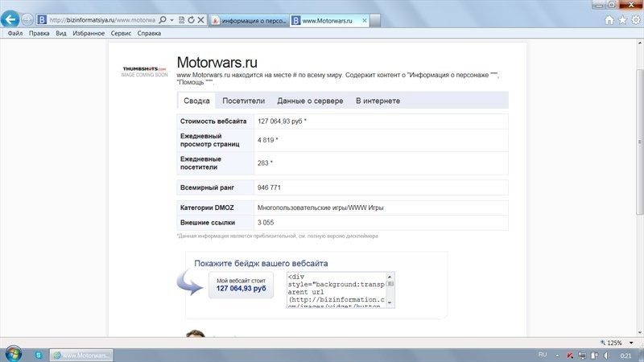The height and width of the screenshot is (362, 644).
Task: Go back with the browser Back arrow
Action: (x=10, y=19)
